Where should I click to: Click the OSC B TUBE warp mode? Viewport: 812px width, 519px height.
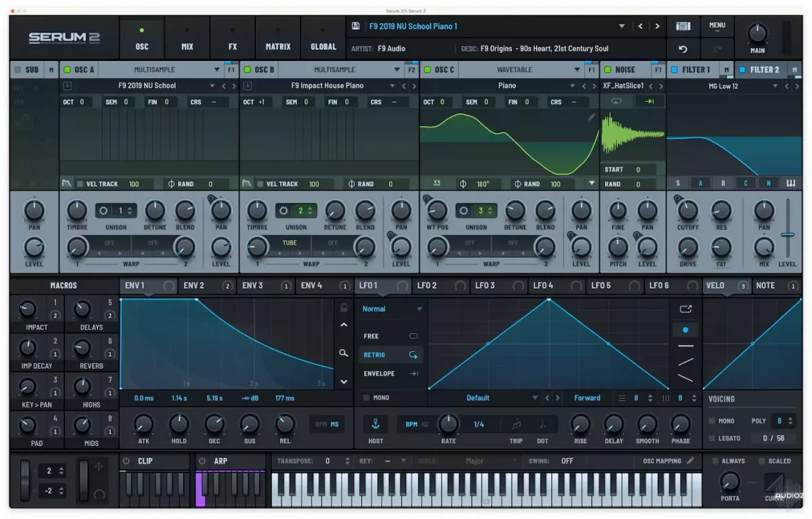289,243
